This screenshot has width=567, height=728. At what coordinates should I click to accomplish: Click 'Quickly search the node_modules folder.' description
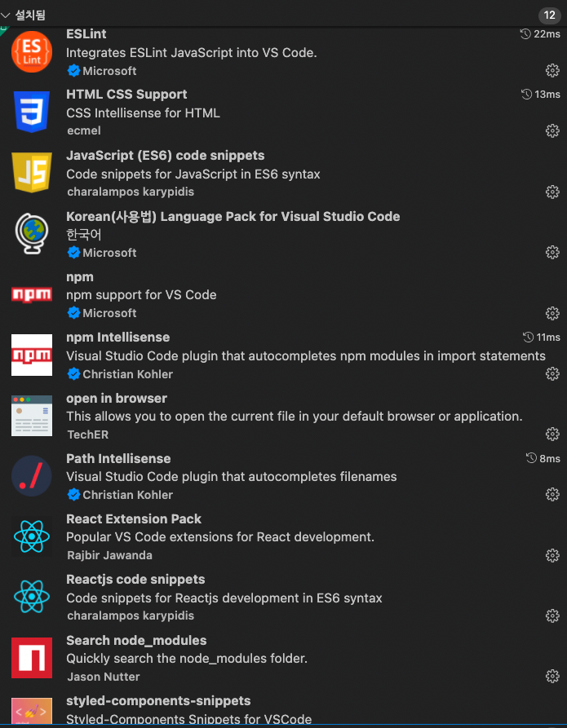point(187,659)
